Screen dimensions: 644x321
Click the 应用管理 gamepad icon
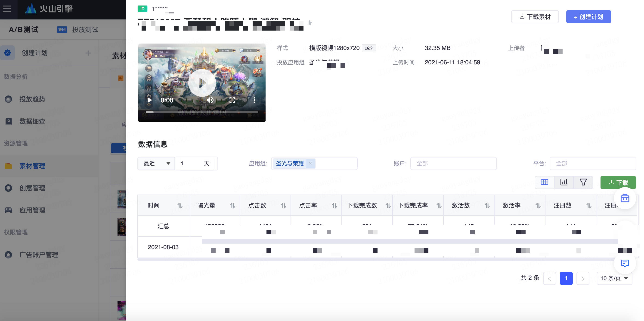(8, 210)
